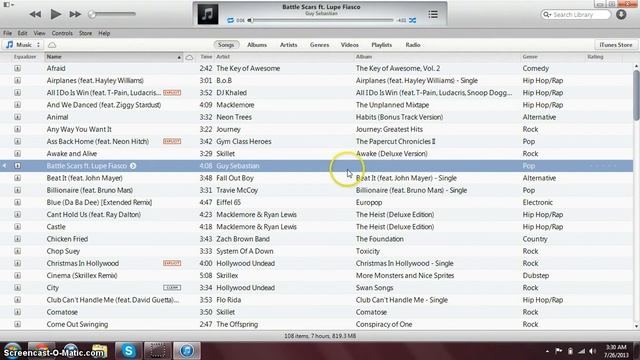640x360 pixels.
Task: Click the Equalizer column header
Action: pos(25,57)
